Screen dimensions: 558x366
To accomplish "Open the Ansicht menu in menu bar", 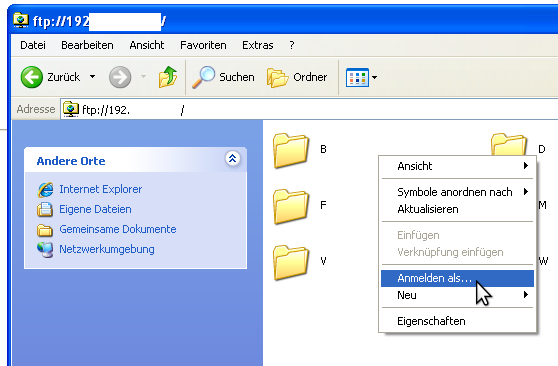I will [147, 45].
